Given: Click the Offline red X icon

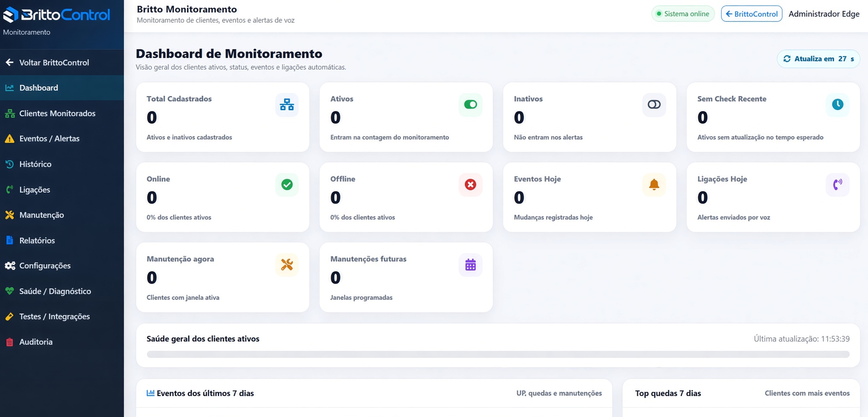Looking at the screenshot, I should [x=470, y=185].
